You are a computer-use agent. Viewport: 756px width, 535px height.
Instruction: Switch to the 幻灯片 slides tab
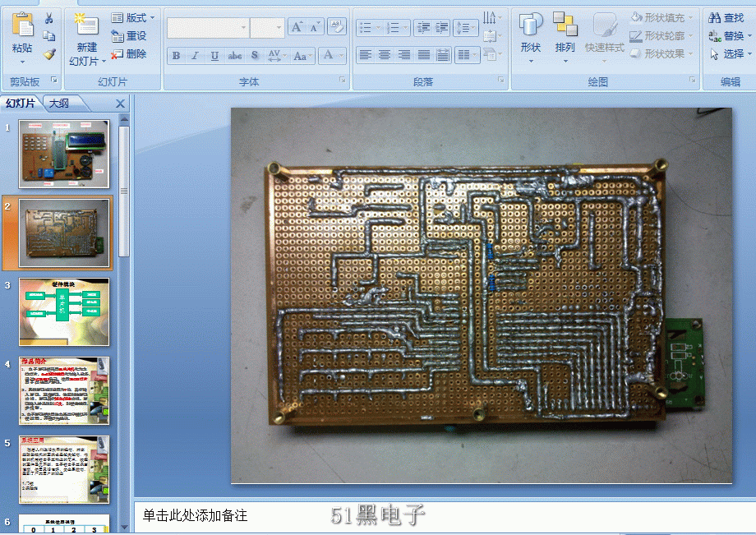(21, 104)
